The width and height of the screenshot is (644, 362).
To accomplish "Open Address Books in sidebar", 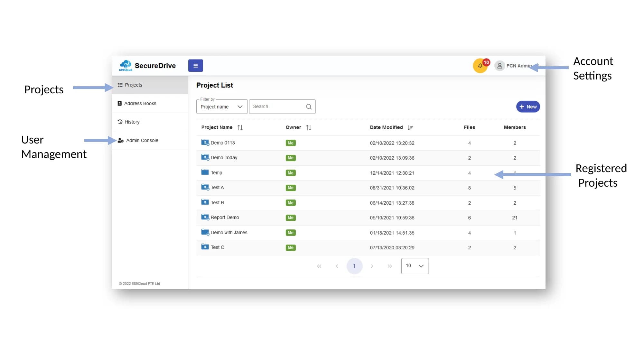I will click(150, 104).
